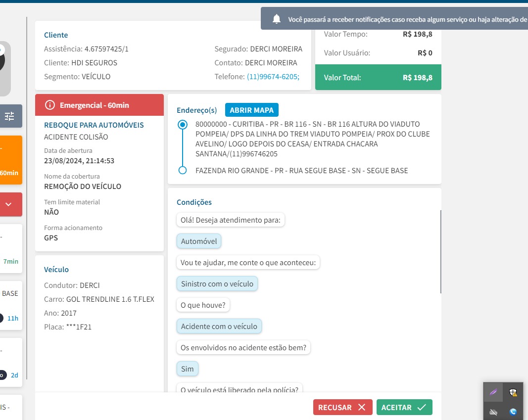Viewport: 528px width, 420px height.
Task: Click the opening date 23/08/2024, 21:14:53
Action: 79,161
